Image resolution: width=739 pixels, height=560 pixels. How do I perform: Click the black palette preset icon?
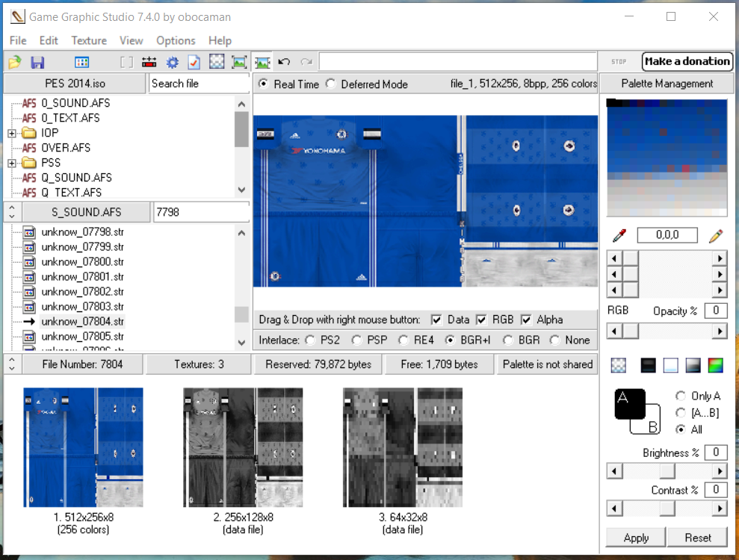click(648, 365)
